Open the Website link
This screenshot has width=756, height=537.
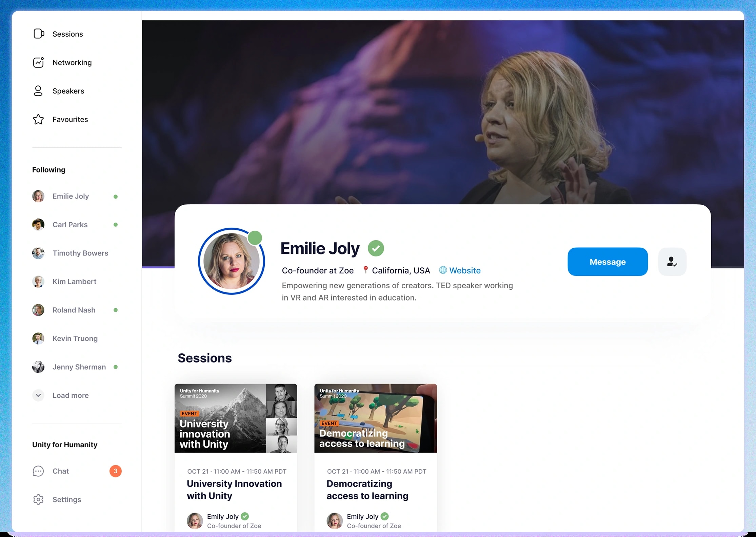465,270
